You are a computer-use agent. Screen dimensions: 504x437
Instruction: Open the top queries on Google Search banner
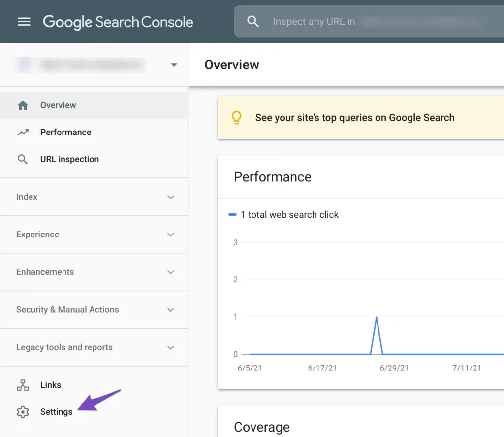[361, 118]
